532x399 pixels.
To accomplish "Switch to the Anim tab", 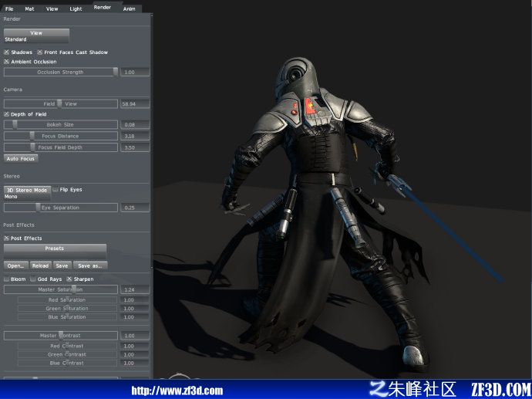I will click(x=129, y=8).
